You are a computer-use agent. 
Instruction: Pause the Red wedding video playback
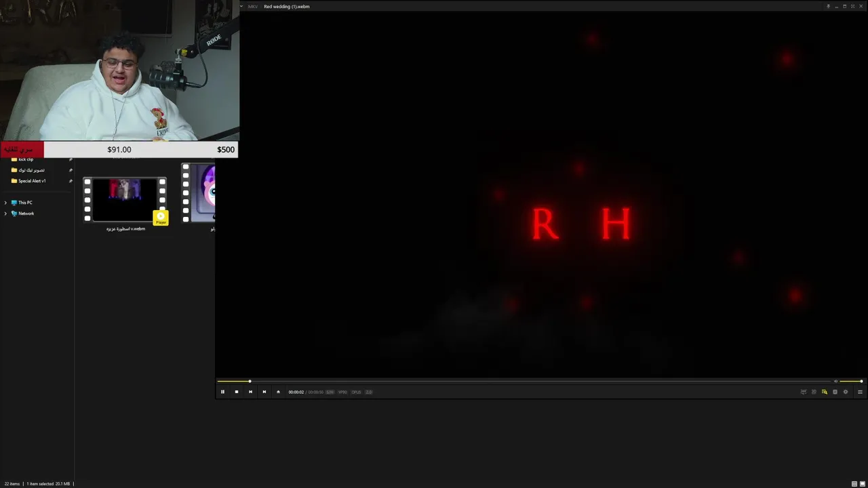[x=222, y=392]
